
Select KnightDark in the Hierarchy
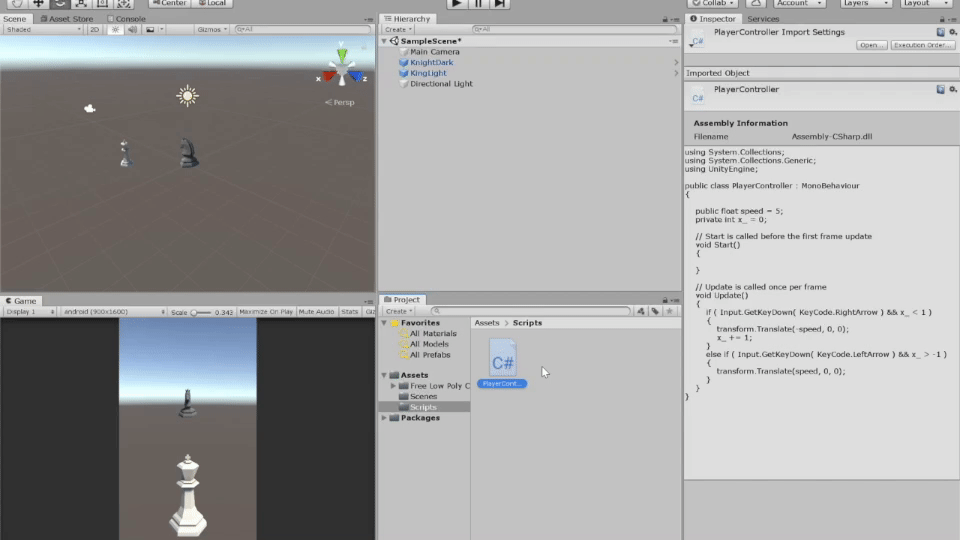tap(431, 62)
